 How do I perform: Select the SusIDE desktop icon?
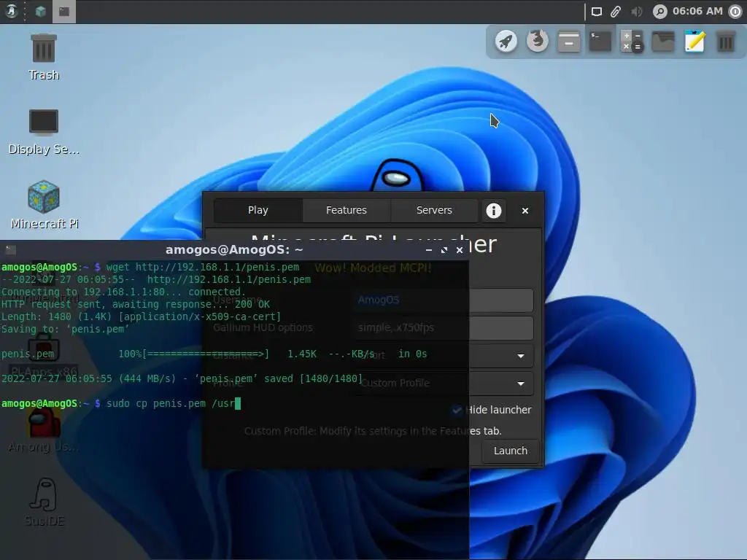point(44,502)
